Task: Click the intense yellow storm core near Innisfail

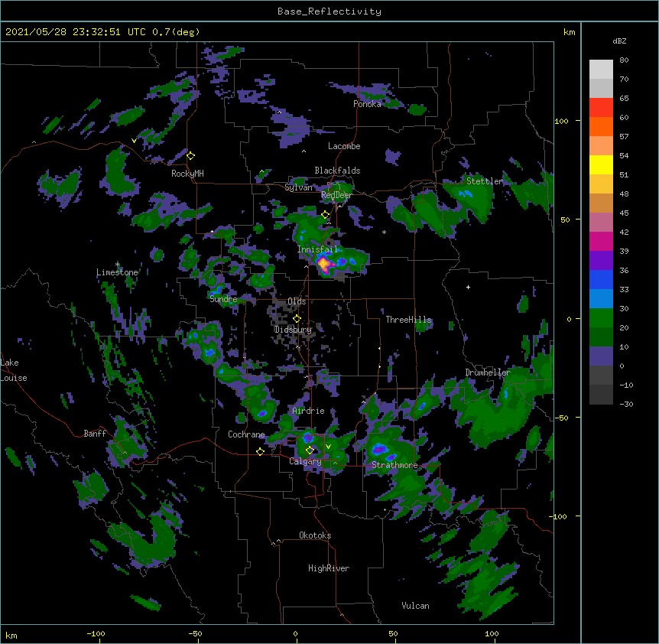Action: coord(323,264)
